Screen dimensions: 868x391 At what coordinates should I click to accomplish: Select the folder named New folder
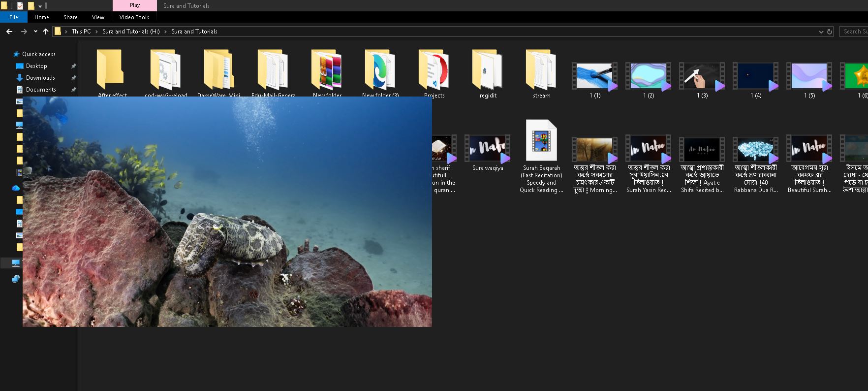pyautogui.click(x=327, y=73)
